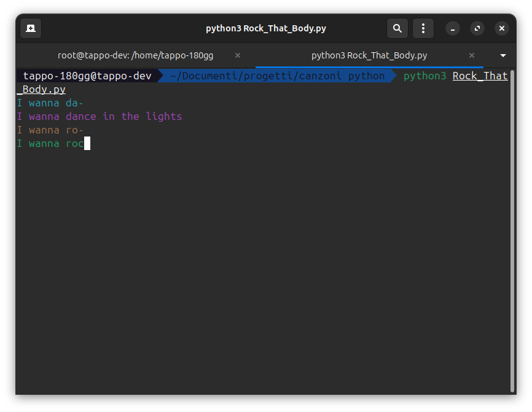The height and width of the screenshot is (412, 532).
Task: Close the python3 Rock_That_Body.py tab
Action: pos(472,55)
